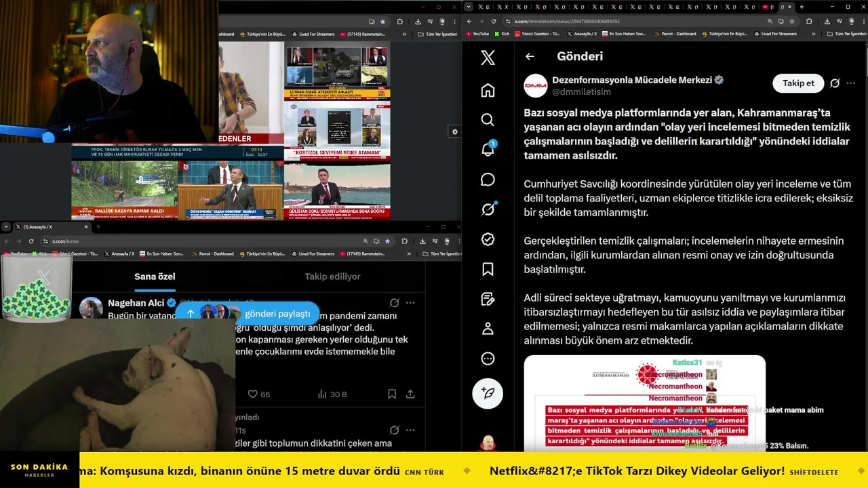Click the compose post feather button
Screen dimensions: 868x488
(x=488, y=392)
